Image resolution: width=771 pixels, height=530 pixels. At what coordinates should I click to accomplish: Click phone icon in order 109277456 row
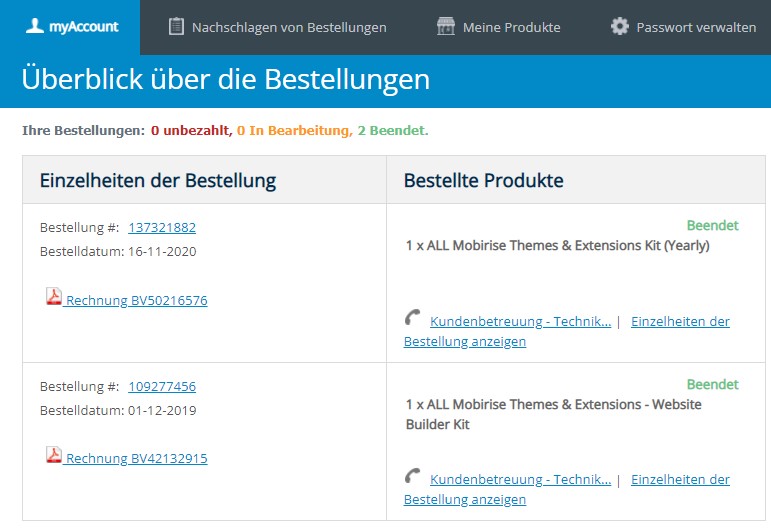click(x=414, y=477)
